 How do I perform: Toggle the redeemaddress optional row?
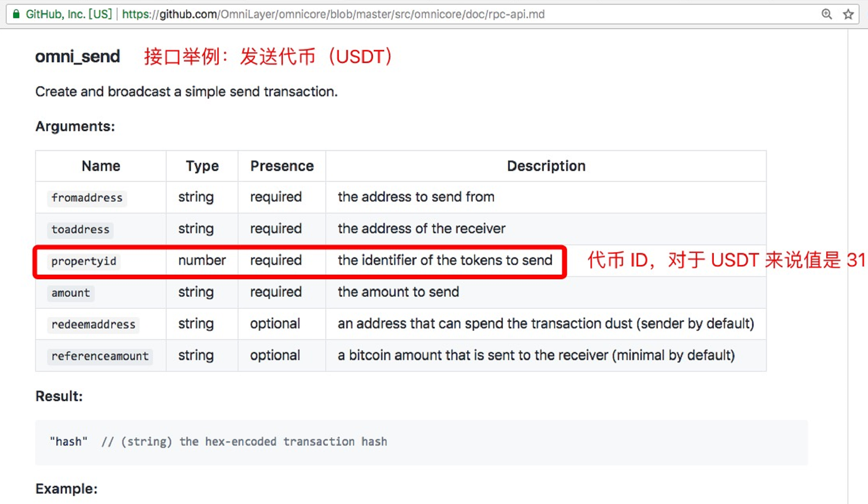click(x=400, y=324)
